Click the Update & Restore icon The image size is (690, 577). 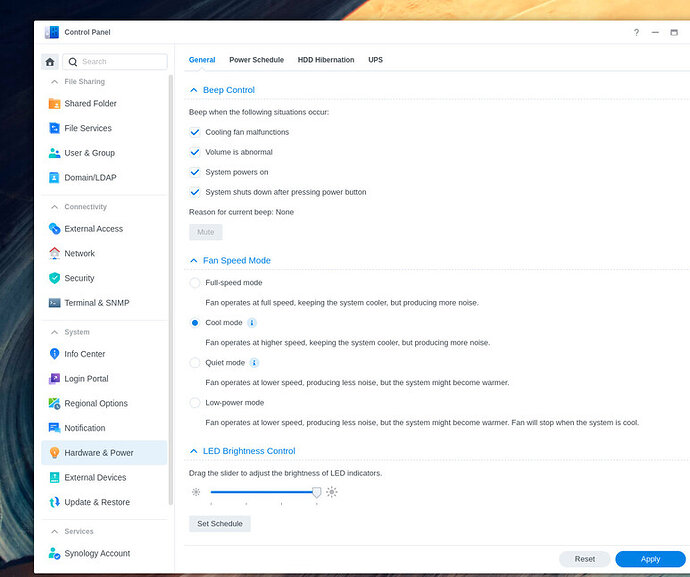coord(54,502)
